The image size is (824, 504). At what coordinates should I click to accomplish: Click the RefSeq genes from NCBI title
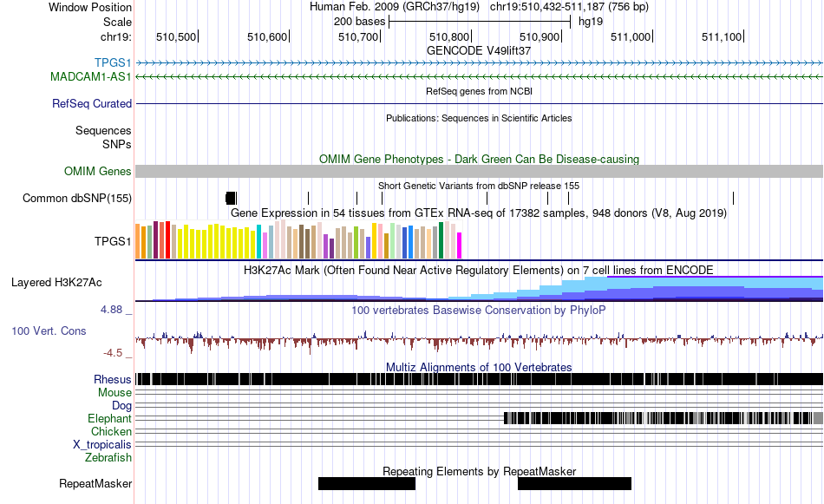pyautogui.click(x=479, y=91)
